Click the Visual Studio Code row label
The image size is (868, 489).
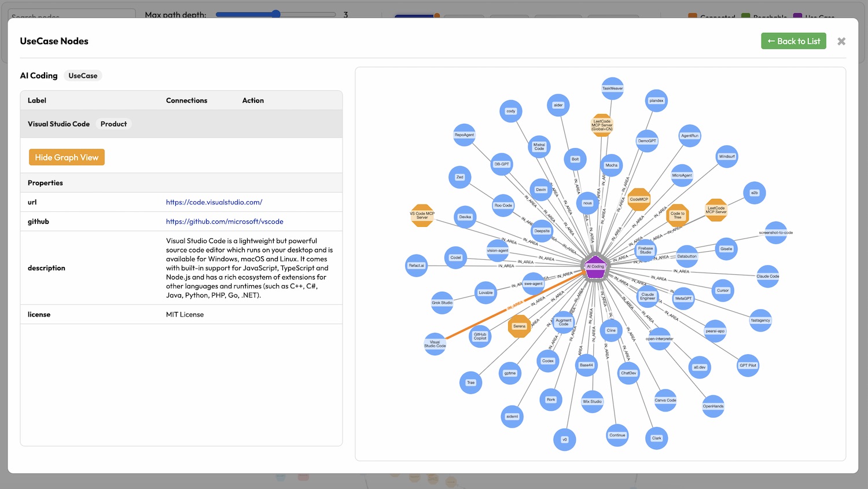pos(58,124)
